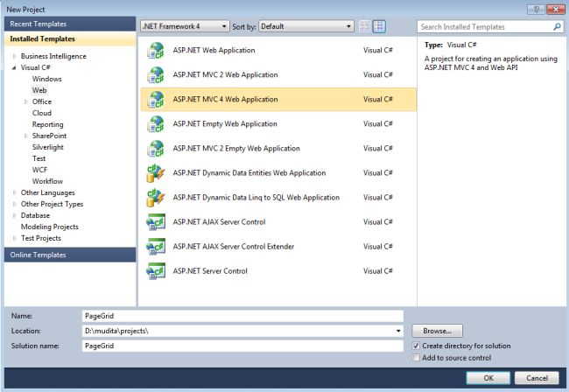
Task: Click the Search Installed Templates box
Action: coord(490,26)
